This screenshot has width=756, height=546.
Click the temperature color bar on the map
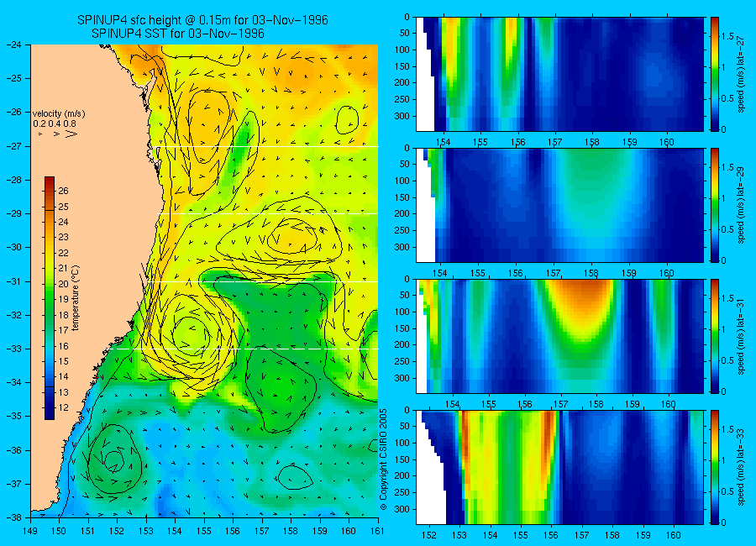[50, 298]
